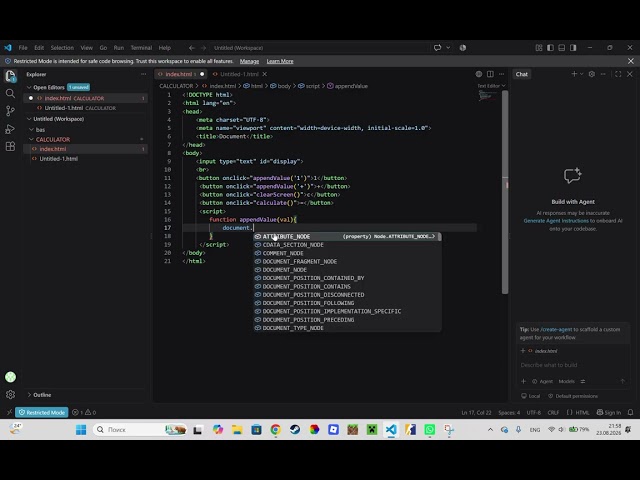Open dropdown next to new chat plus
The width and height of the screenshot is (640, 480).
click(582, 74)
